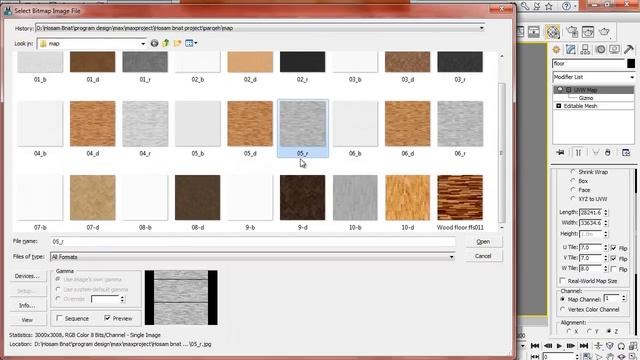Toggle Pin Stack icon under modifier stack
The width and height of the screenshot is (640, 360).
point(560,152)
